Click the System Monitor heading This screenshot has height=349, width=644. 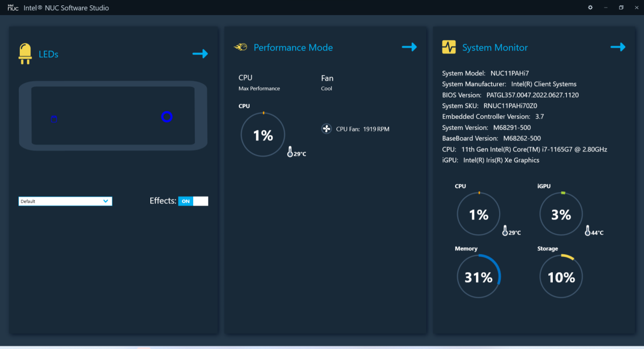495,48
